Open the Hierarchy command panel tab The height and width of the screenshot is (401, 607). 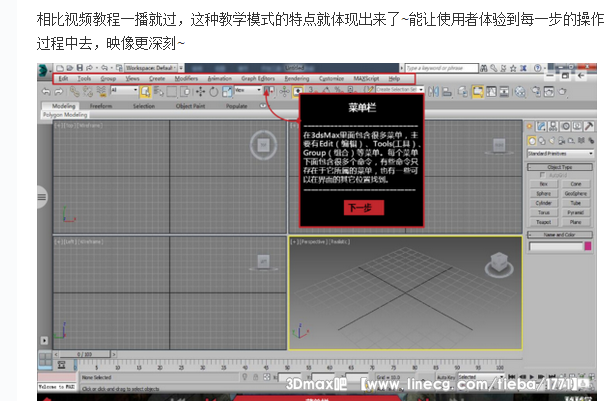553,126
